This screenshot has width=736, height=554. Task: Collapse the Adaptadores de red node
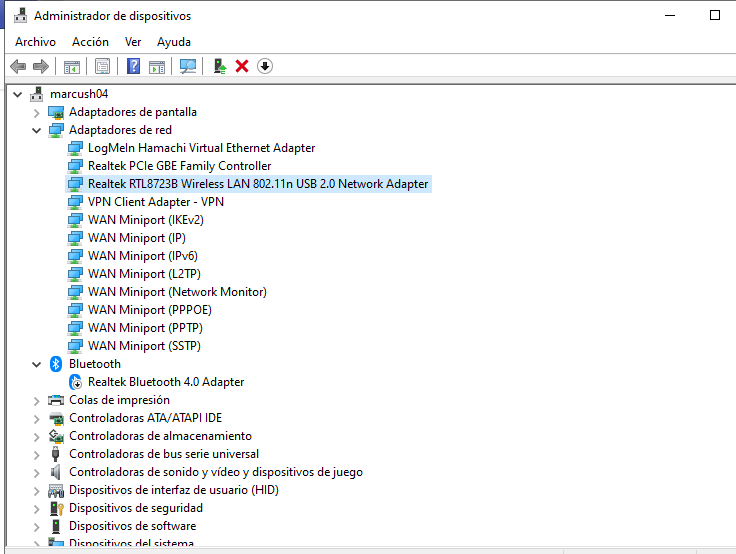37,130
